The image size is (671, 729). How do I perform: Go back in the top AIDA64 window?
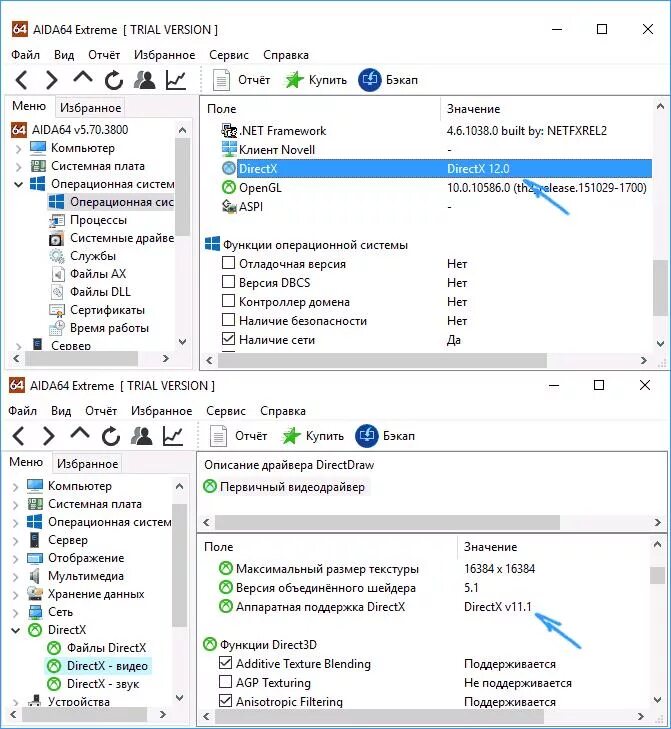pos(21,80)
